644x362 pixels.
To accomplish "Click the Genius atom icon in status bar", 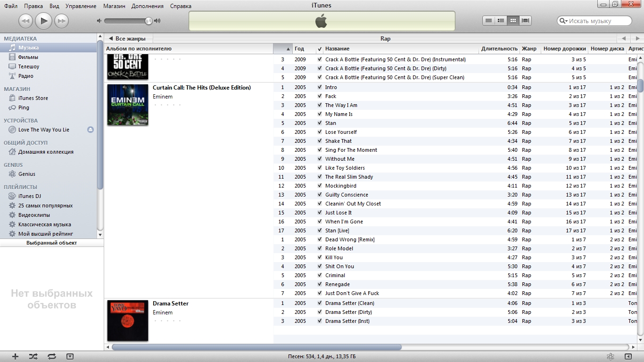I will (x=610, y=357).
